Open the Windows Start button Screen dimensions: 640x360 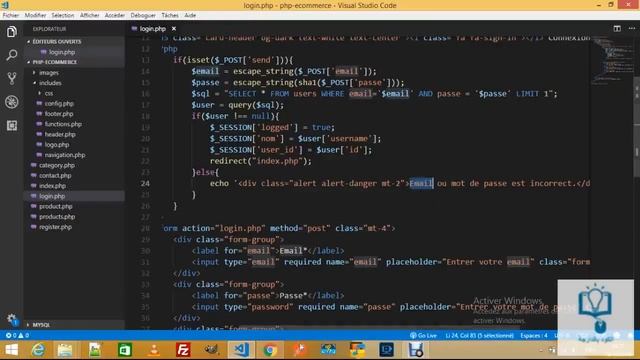pyautogui.click(x=11, y=350)
